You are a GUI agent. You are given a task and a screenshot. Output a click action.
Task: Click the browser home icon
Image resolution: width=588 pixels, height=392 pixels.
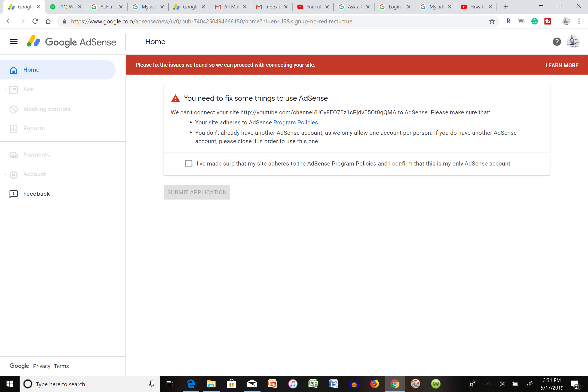click(48, 21)
